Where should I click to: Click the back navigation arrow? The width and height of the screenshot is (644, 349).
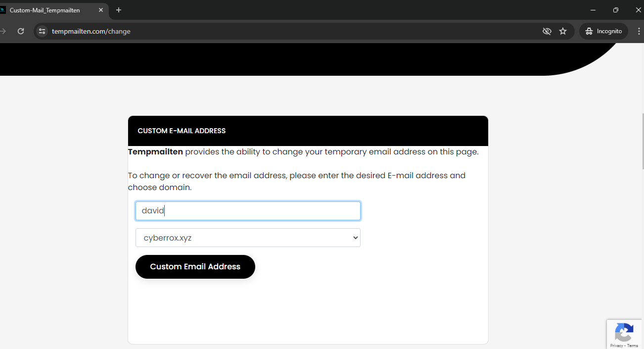click(4, 31)
